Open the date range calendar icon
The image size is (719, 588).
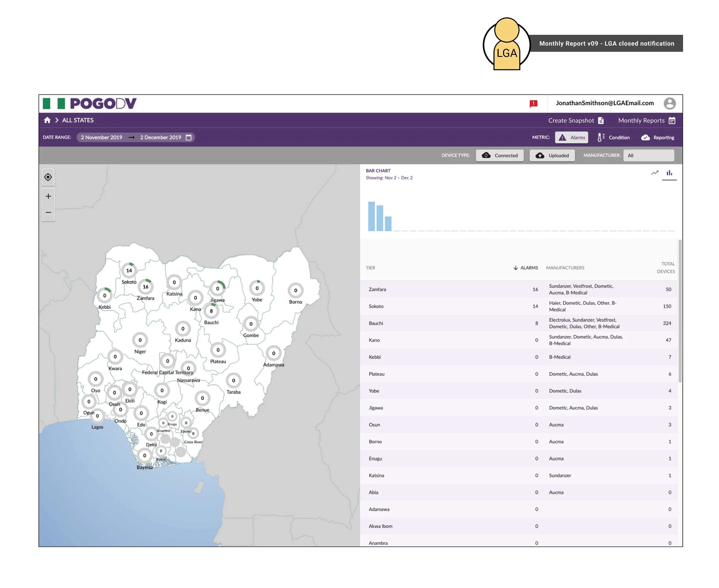(x=188, y=137)
